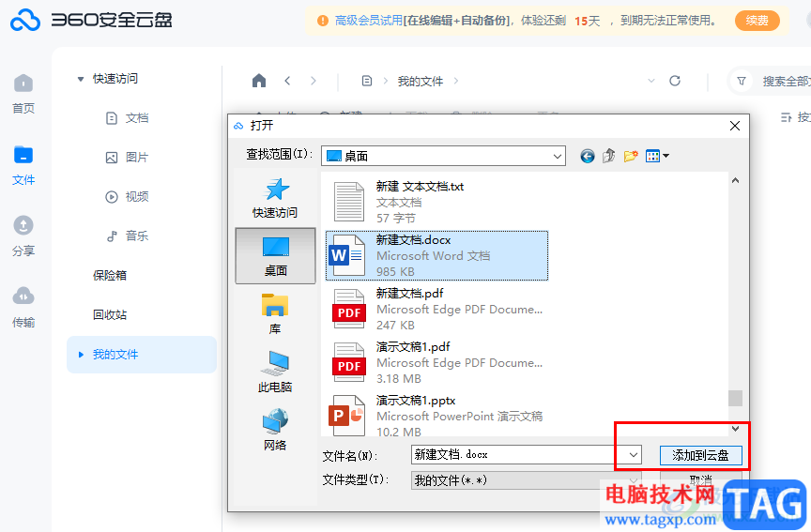Create new folder in Open dialog

coord(631,156)
